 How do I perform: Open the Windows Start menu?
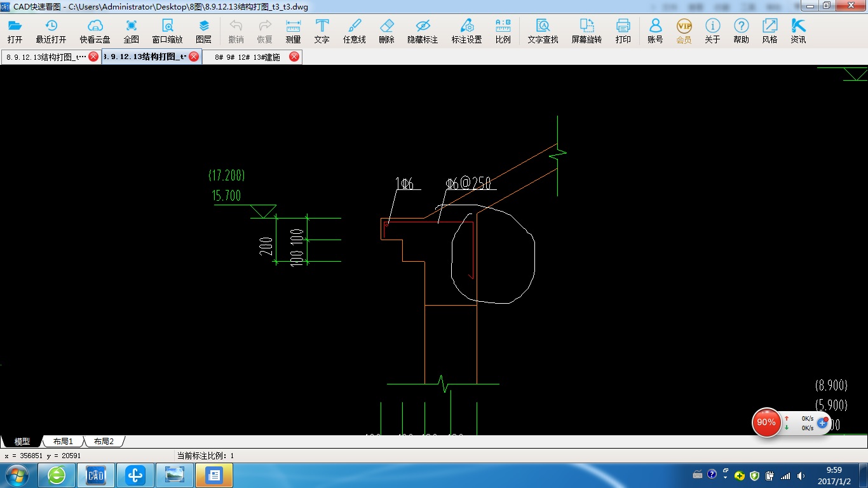click(x=17, y=475)
